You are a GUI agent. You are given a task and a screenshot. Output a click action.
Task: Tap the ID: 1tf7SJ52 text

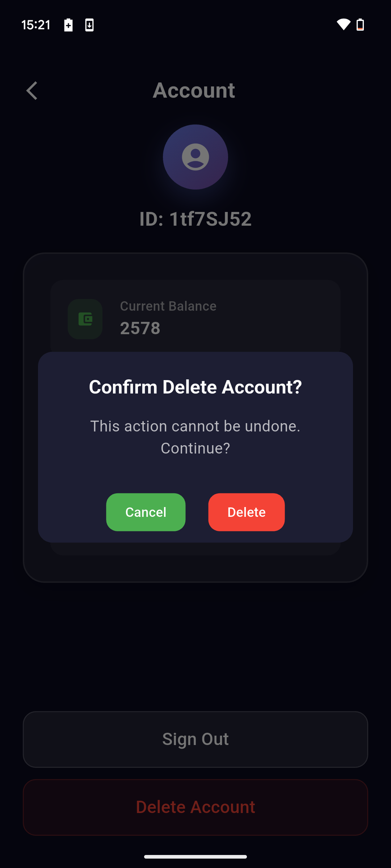pos(195,219)
